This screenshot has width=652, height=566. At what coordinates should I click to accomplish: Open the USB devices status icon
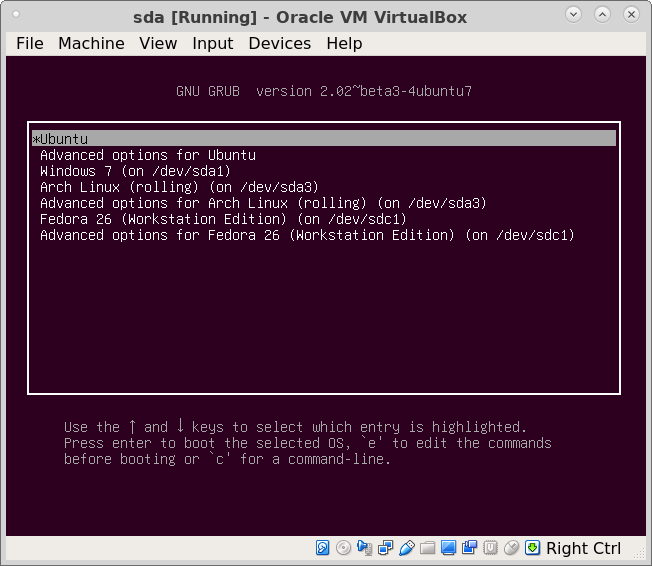point(407,548)
